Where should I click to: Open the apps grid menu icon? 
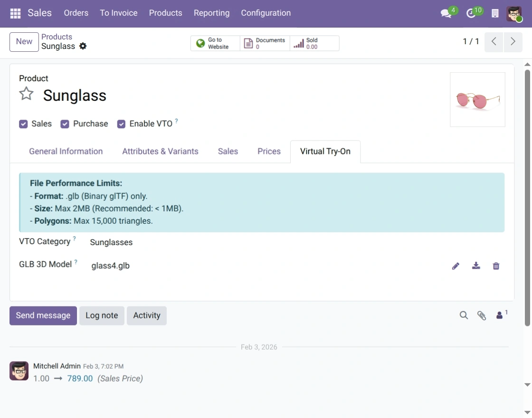click(15, 13)
